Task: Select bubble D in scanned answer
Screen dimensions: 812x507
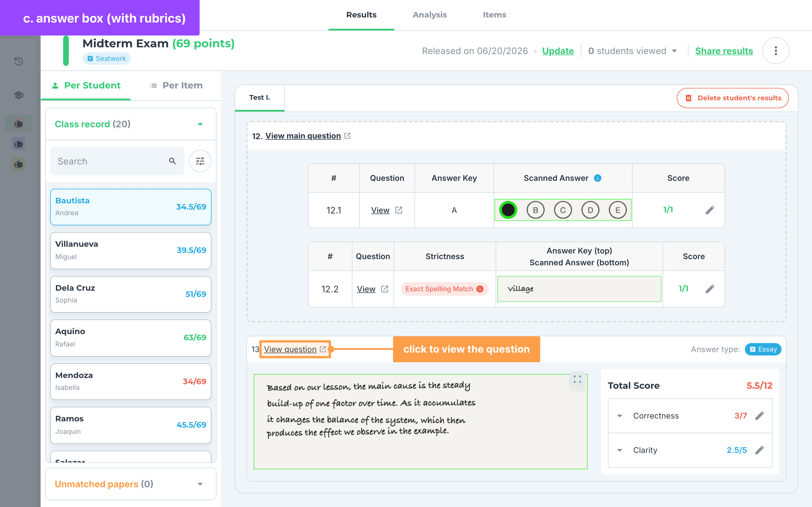Action: tap(590, 210)
